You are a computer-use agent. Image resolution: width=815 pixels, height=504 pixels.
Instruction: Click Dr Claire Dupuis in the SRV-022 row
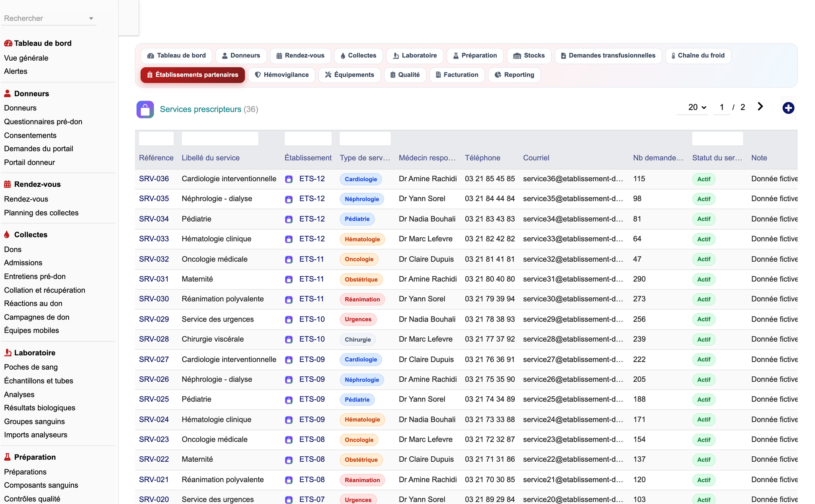tap(426, 459)
